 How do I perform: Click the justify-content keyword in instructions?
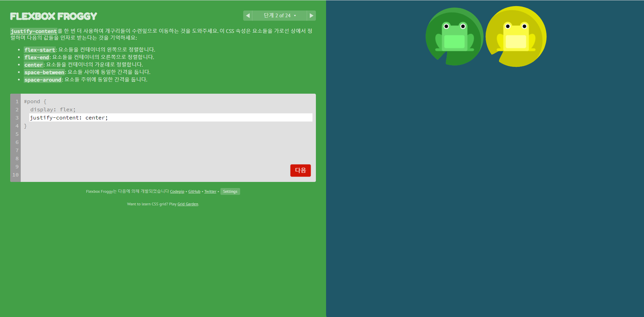(x=34, y=31)
